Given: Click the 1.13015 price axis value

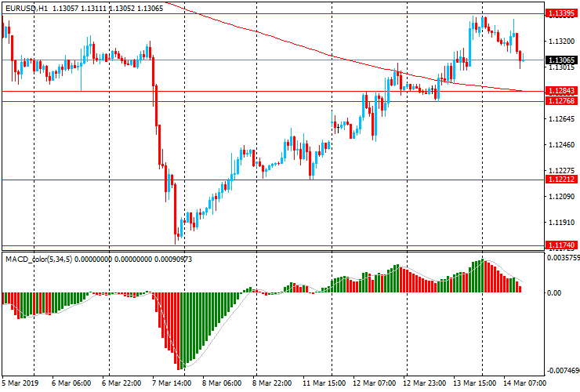Looking at the screenshot, I should (561, 67).
